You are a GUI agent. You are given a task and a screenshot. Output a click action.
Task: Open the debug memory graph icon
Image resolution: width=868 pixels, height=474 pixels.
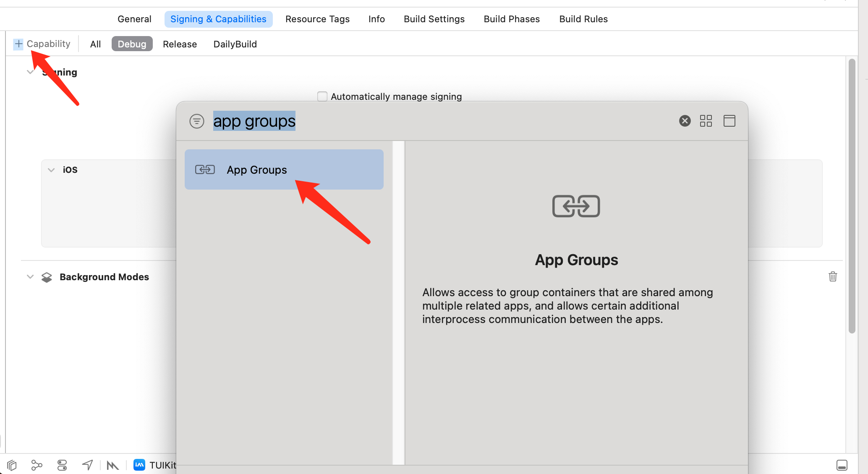(37, 465)
